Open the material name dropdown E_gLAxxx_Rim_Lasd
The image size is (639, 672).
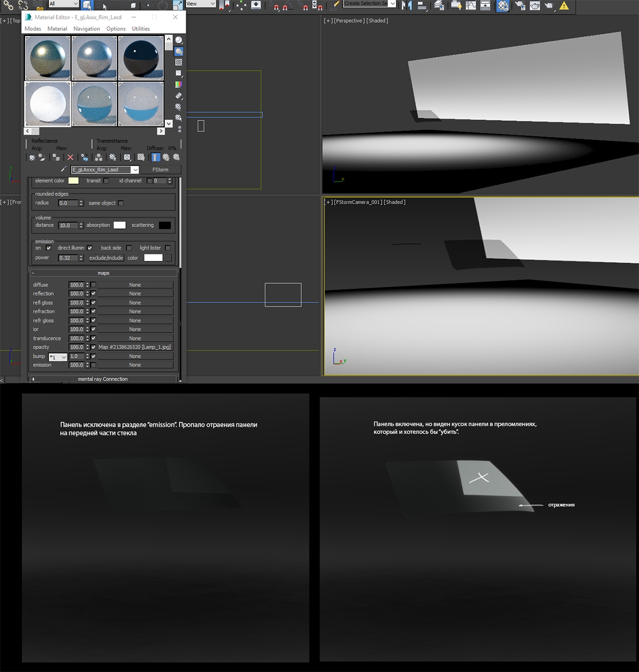[x=135, y=170]
